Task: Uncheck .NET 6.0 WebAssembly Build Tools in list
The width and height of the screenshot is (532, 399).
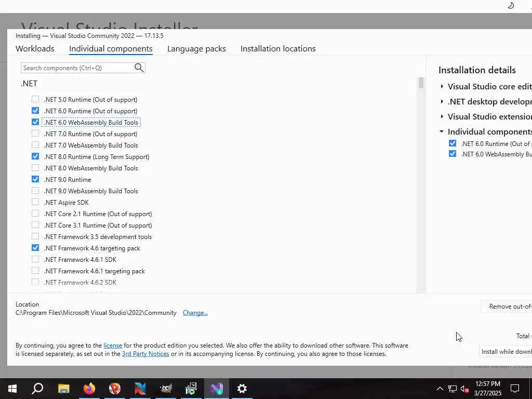Action: (35, 122)
